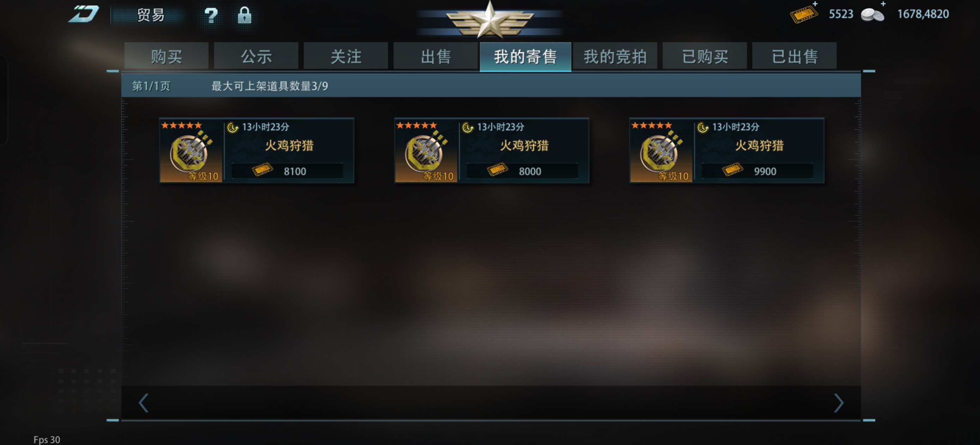Click the padlock lock icon

point(244,15)
